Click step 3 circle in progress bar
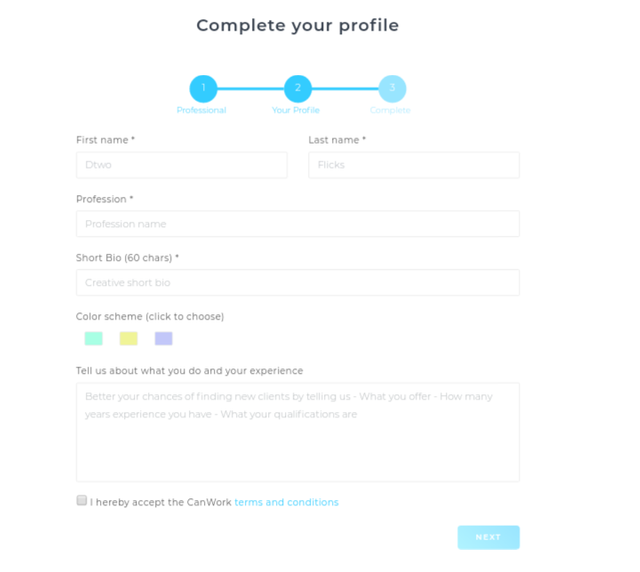This screenshot has height=572, width=640. tap(392, 89)
